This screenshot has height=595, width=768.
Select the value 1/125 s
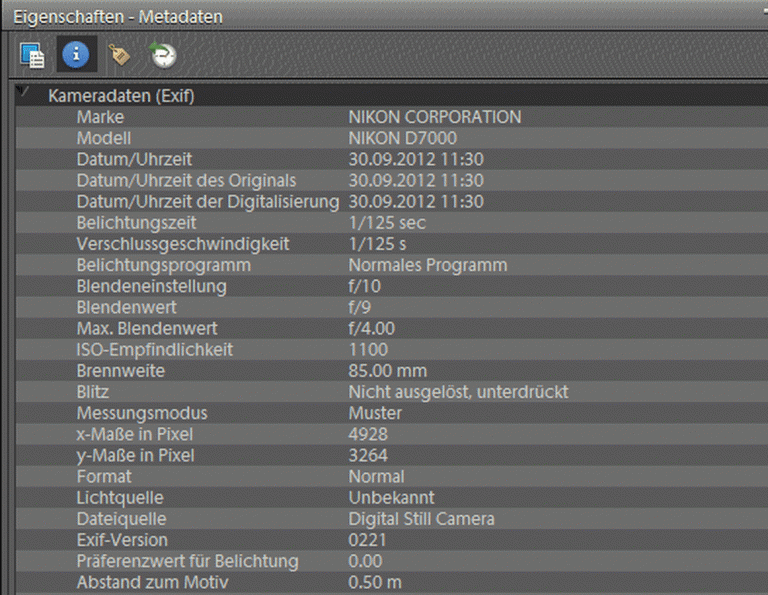[x=377, y=244]
